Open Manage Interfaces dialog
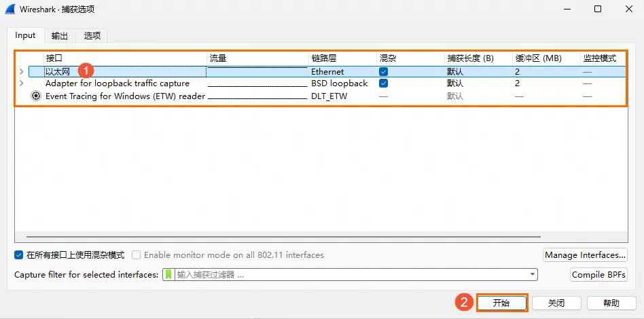 [x=586, y=255]
